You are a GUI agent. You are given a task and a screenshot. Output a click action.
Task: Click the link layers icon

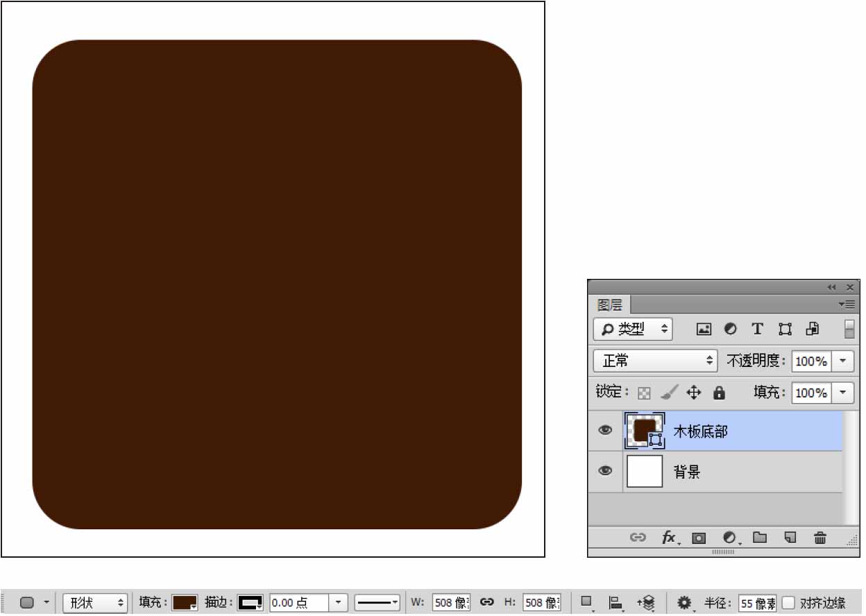pyautogui.click(x=638, y=538)
